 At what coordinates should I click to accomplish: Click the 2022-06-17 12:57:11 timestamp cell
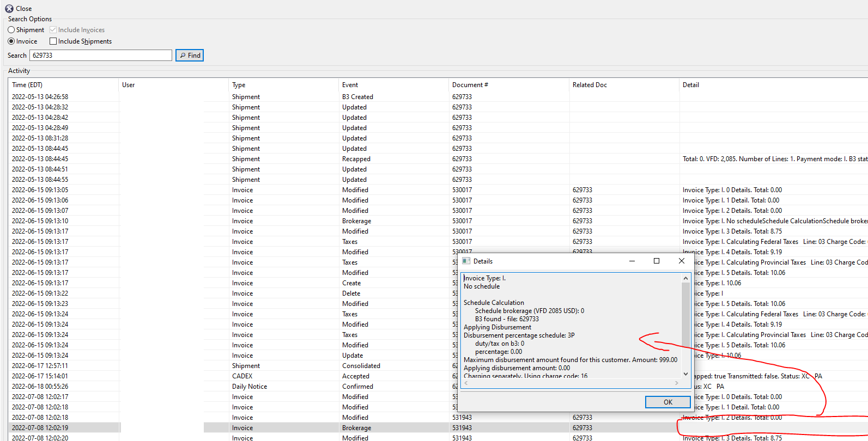click(40, 366)
